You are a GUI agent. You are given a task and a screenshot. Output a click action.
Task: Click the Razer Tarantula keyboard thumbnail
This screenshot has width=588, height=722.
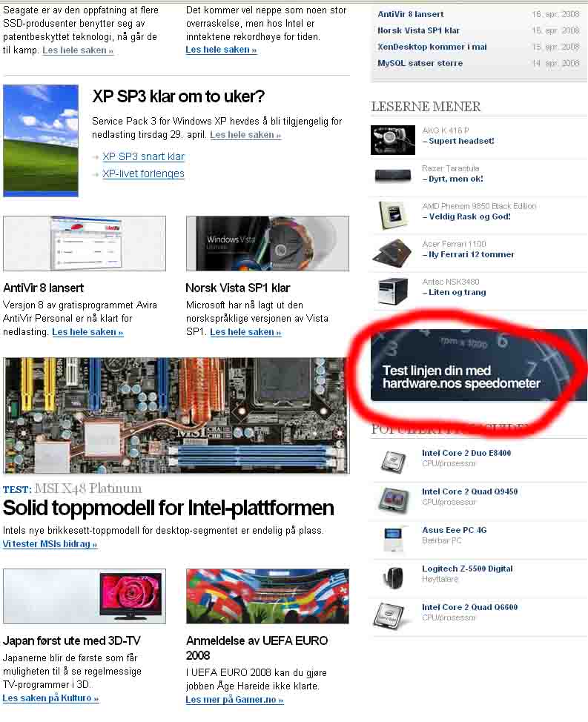(x=393, y=176)
